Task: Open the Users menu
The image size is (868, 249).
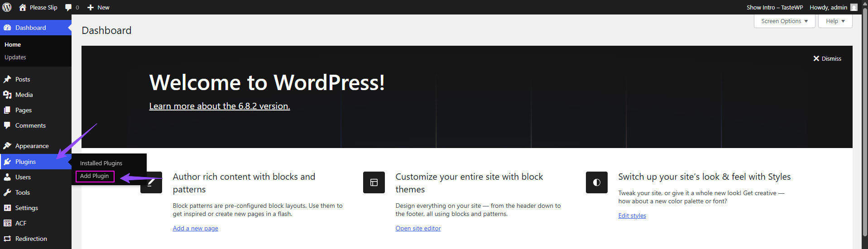Action: (36, 177)
